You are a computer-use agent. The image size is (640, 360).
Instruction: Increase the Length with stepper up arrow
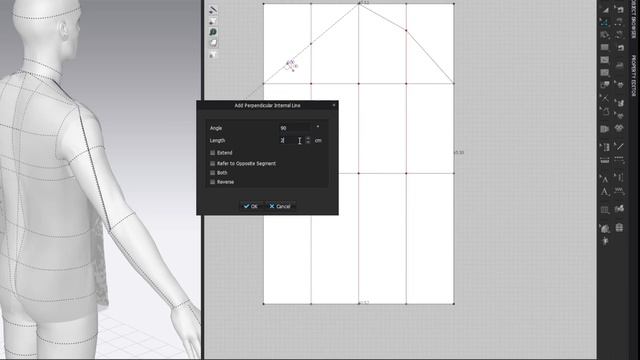coord(308,138)
